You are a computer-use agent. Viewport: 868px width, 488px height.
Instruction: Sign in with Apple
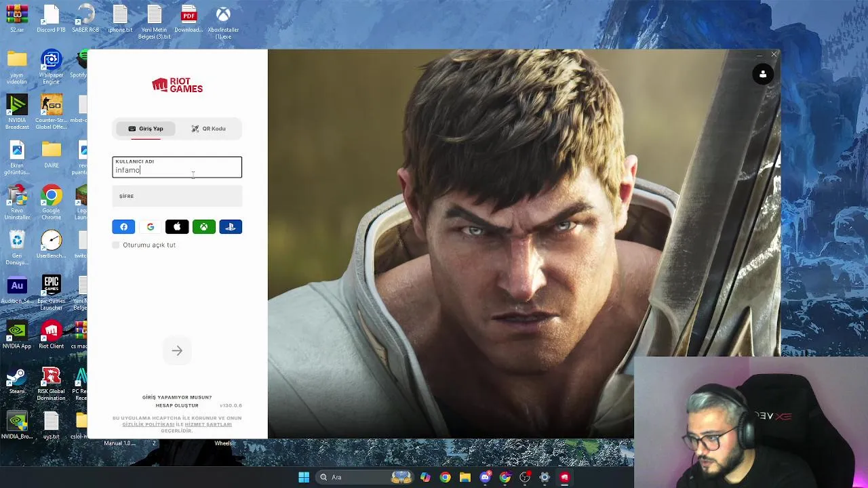point(177,227)
